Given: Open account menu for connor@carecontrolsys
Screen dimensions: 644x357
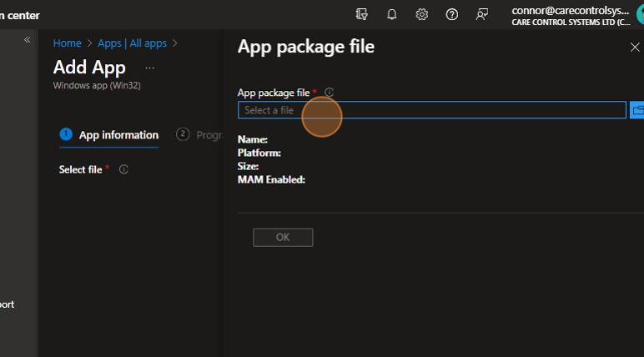Looking at the screenshot, I should [571, 16].
